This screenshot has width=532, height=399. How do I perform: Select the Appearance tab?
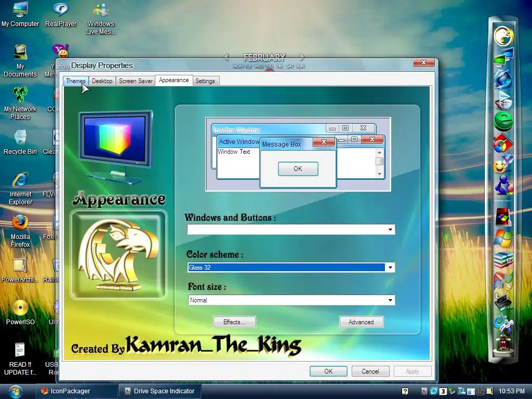tap(174, 80)
